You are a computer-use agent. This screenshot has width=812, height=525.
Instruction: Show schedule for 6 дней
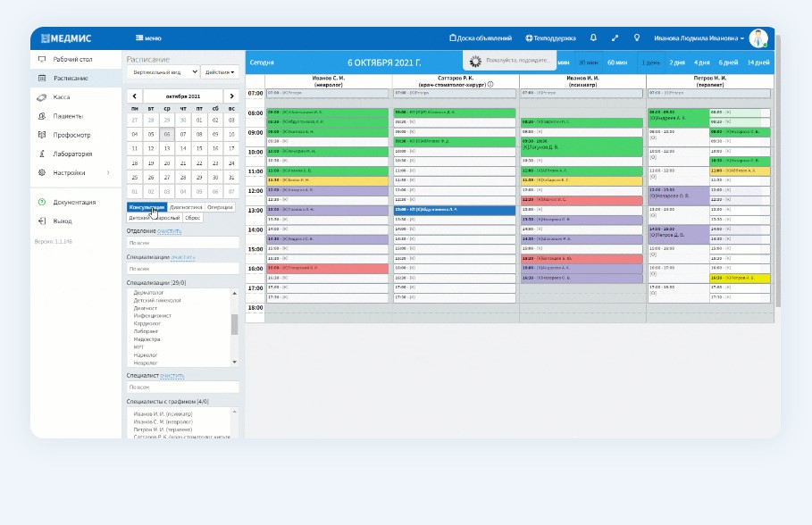tap(728, 62)
